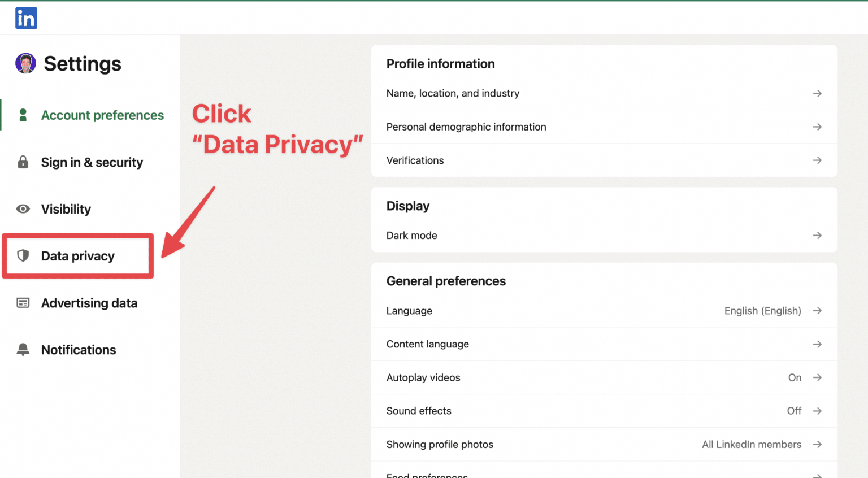Open Dark mode arrow in Display
The height and width of the screenshot is (478, 868).
817,236
